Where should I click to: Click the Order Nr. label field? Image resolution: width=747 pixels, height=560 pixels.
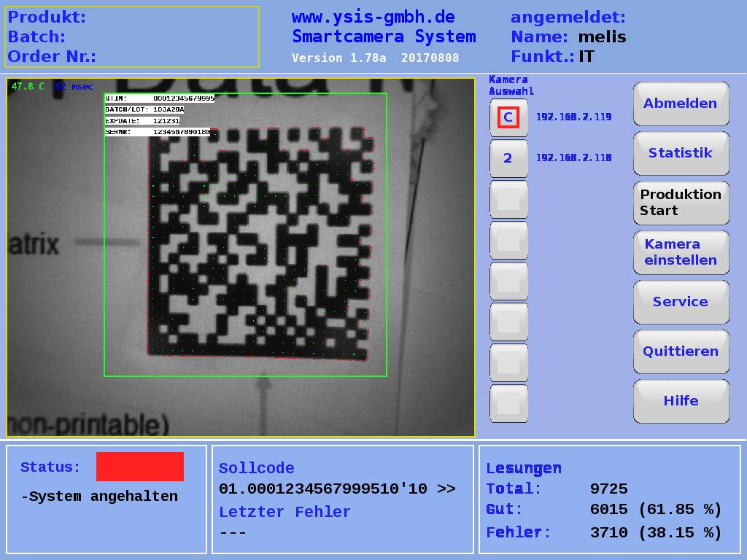coord(52,57)
